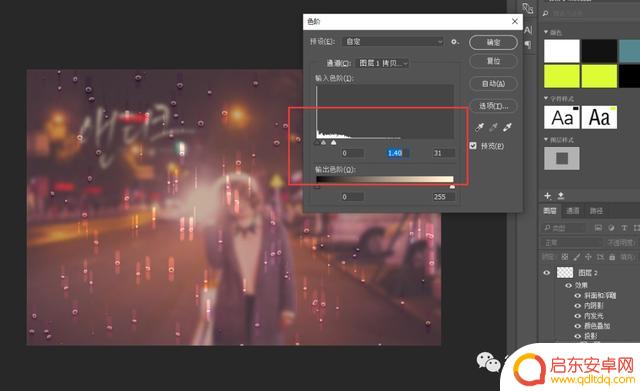
Task: Collapse the 颜色 colors section in Libraries
Action: click(546, 32)
